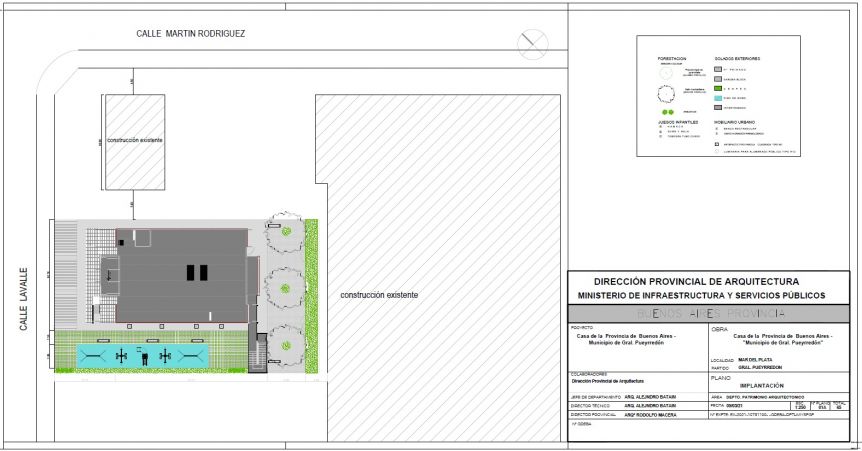This screenshot has width=862, height=451.
Task: Click 'construcción existente' label in the large hatched block
Action: [x=379, y=295]
